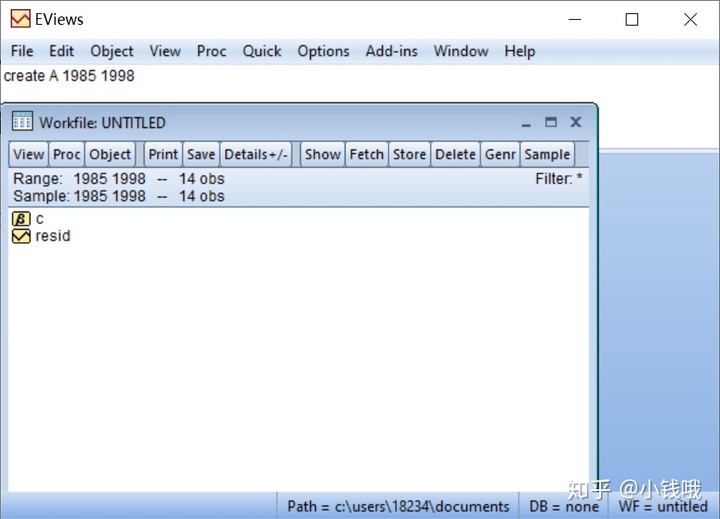Click the Genr button
This screenshot has width=720, height=519.
pos(500,154)
